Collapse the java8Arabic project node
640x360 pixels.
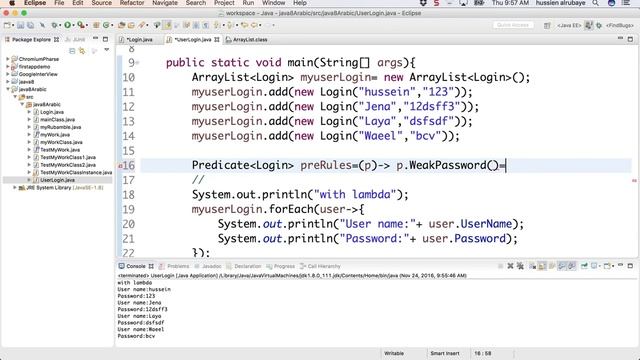point(8,89)
